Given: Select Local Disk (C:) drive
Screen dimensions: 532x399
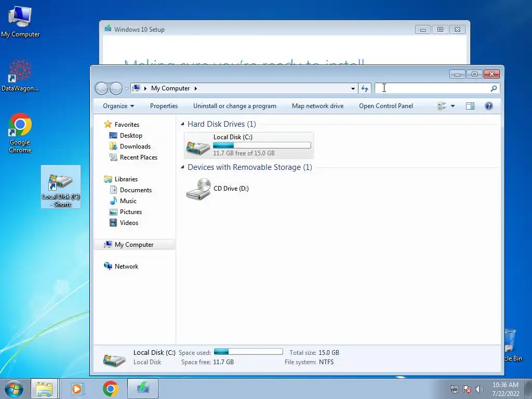Looking at the screenshot, I should point(249,145).
